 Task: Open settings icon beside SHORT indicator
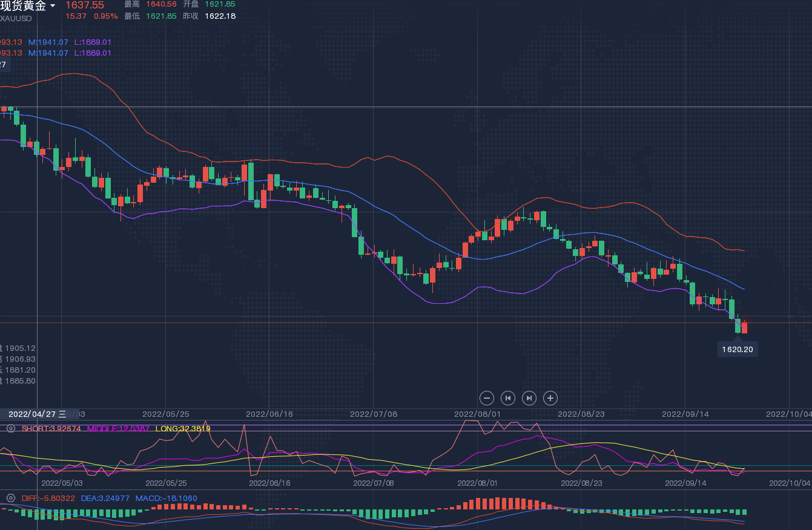coord(10,428)
